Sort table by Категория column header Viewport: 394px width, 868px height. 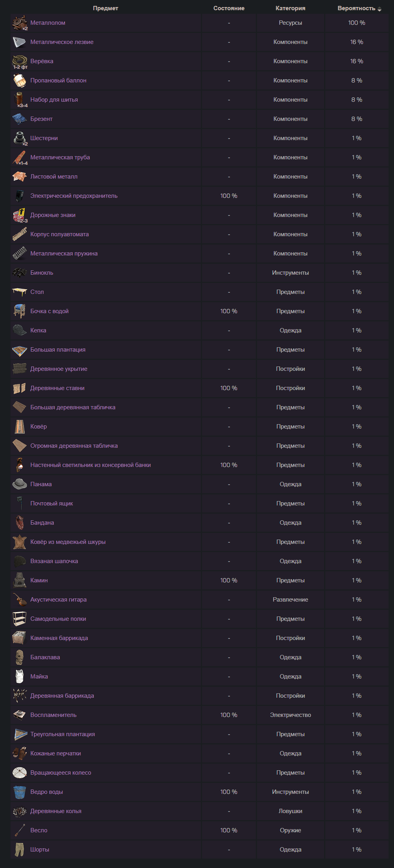point(290,8)
